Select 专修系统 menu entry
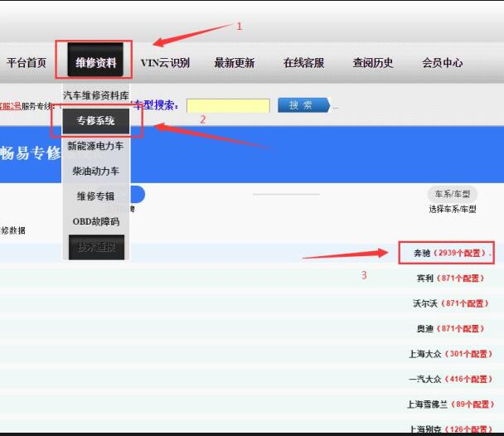504x436 pixels. point(96,121)
